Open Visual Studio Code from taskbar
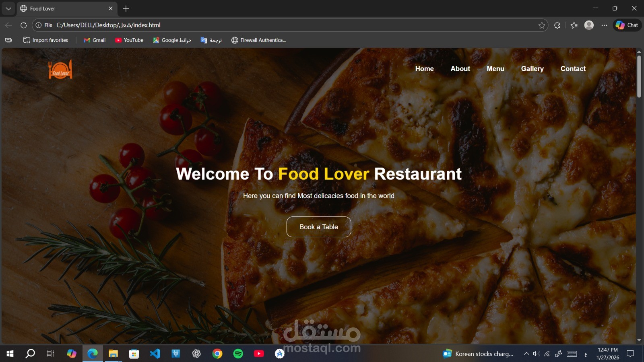644x362 pixels. (155, 354)
